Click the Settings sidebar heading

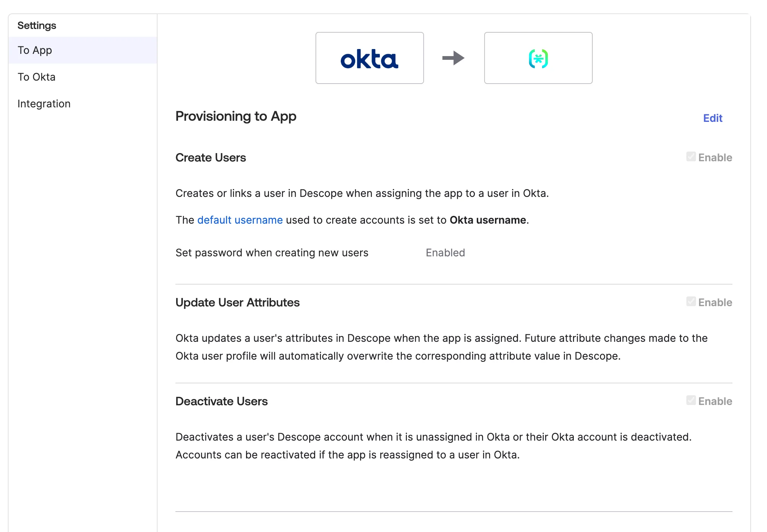[37, 25]
